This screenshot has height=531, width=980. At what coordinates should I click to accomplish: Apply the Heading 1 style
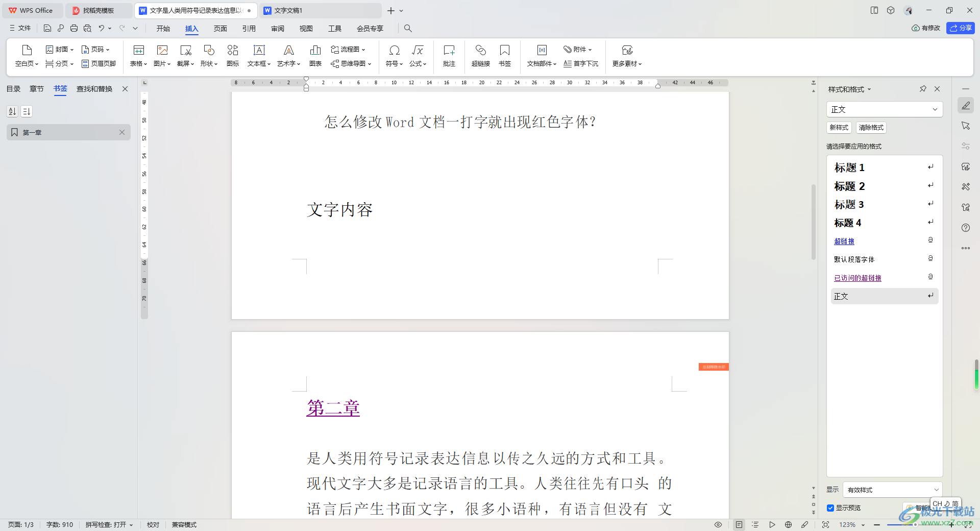click(x=885, y=167)
